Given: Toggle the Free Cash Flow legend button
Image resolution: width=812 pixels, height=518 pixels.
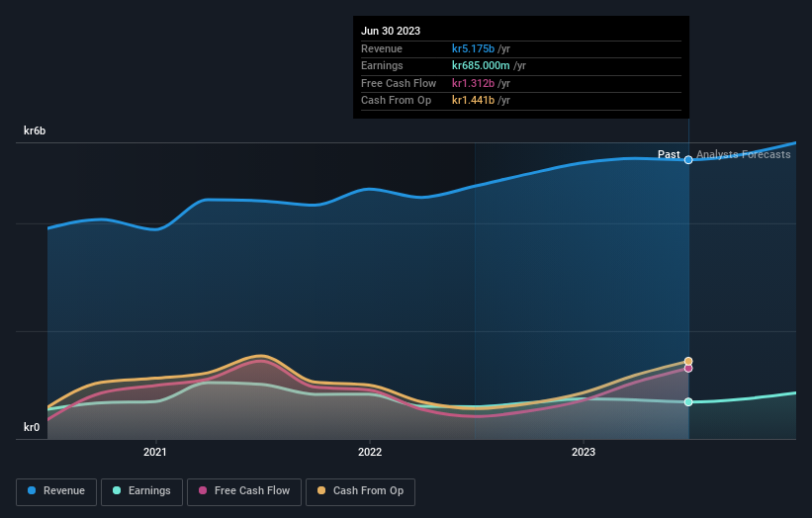Looking at the screenshot, I should 244,491.
